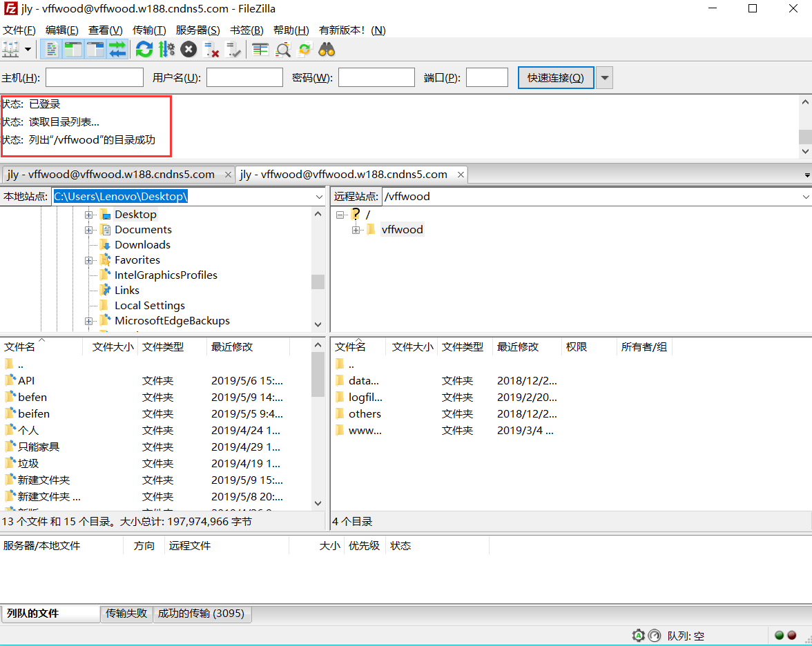Expand the remote vffwood tree node
Viewport: 812px width, 646px height.
pos(356,230)
